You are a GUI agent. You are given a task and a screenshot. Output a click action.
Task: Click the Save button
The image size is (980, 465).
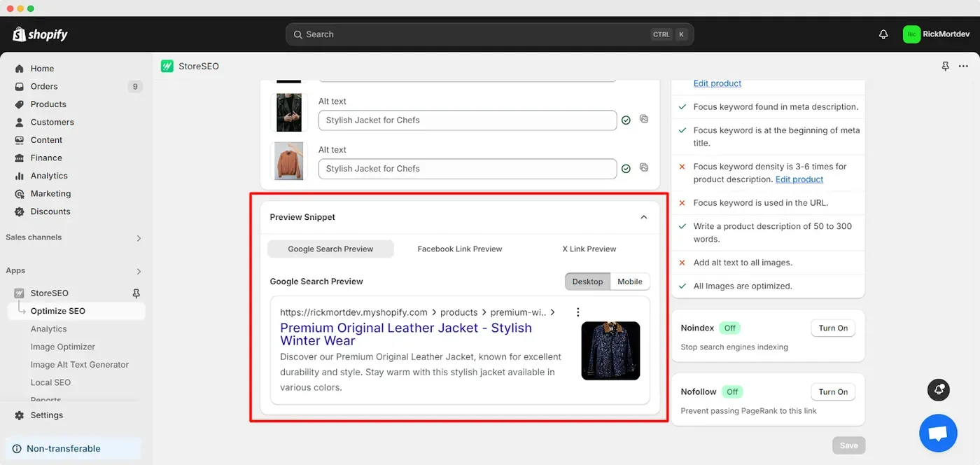tap(849, 445)
